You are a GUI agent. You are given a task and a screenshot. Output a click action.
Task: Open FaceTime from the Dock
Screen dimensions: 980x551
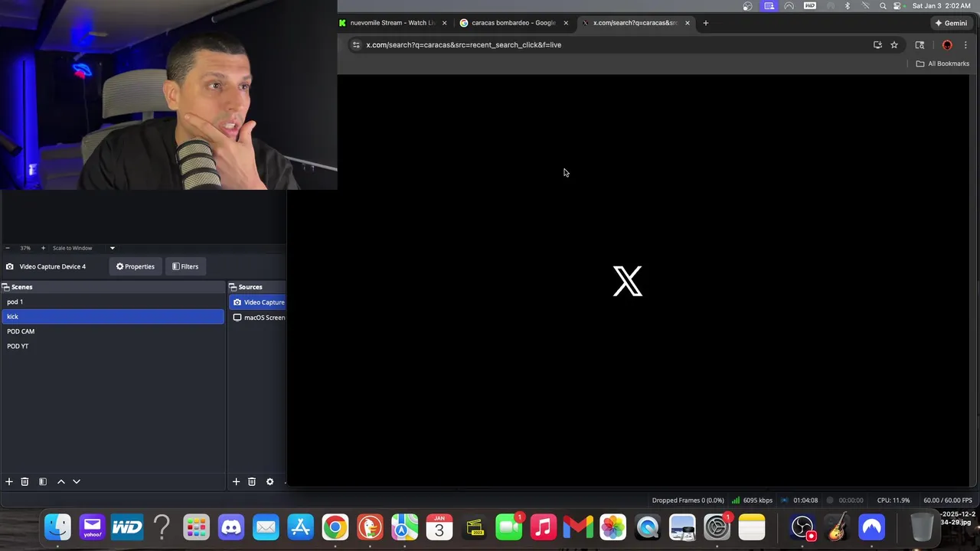click(509, 527)
